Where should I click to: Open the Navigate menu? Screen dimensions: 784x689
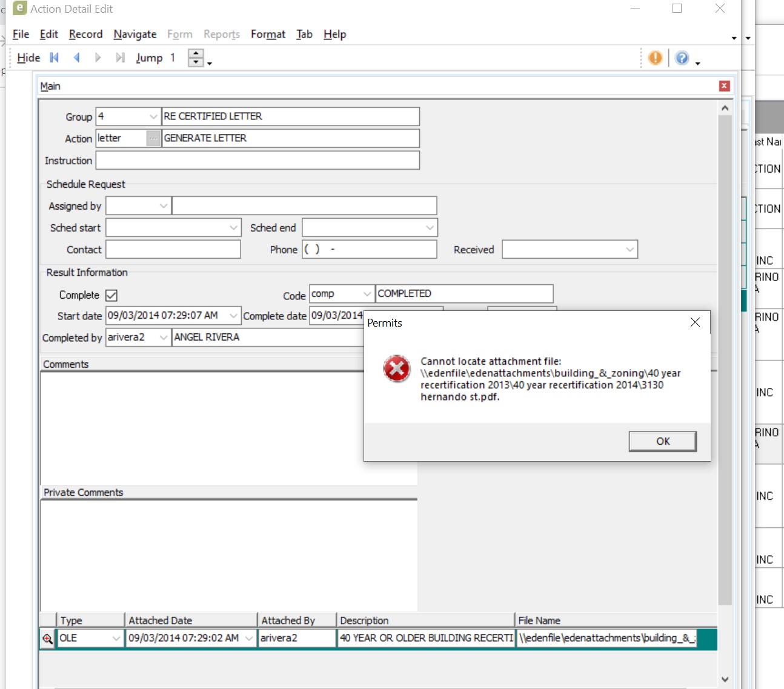tap(135, 35)
